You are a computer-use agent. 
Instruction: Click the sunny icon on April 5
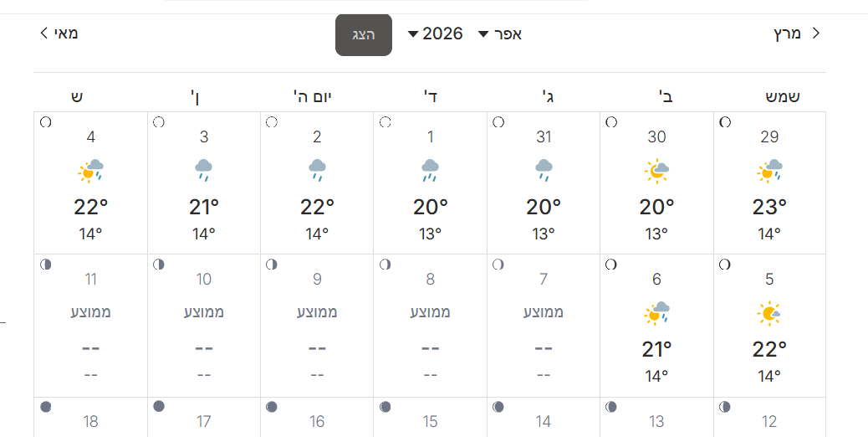[769, 314]
